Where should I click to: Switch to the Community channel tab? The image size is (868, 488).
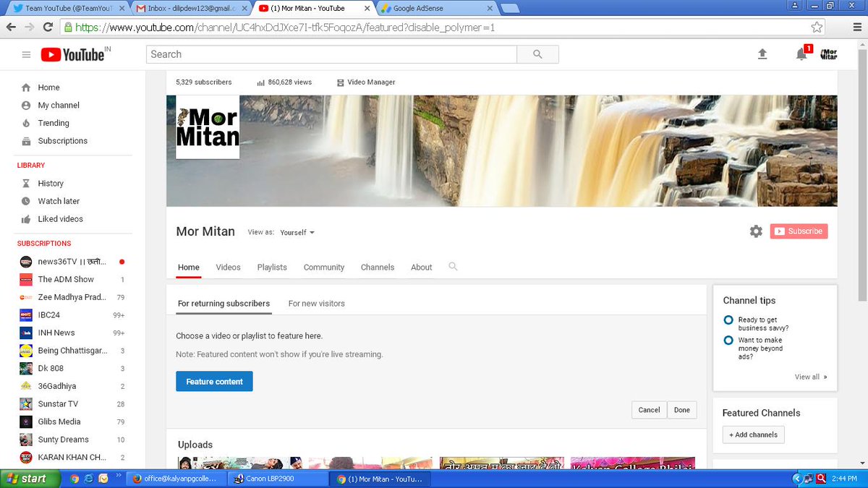click(324, 267)
